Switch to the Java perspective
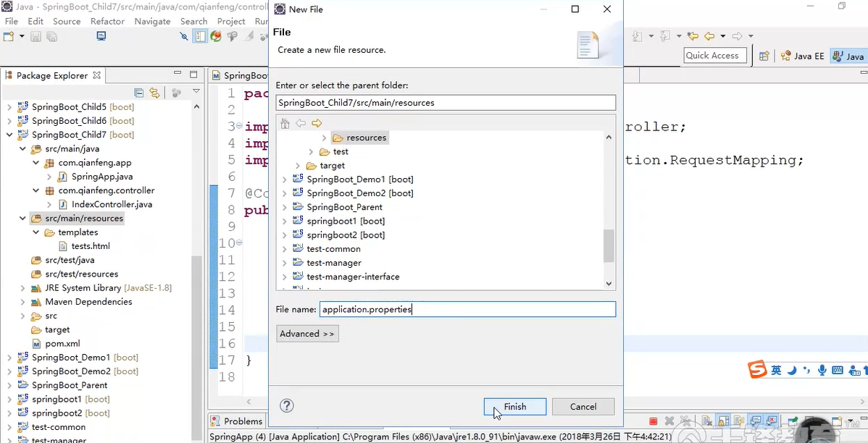Viewport: 868px width, 443px height. pyautogui.click(x=849, y=56)
